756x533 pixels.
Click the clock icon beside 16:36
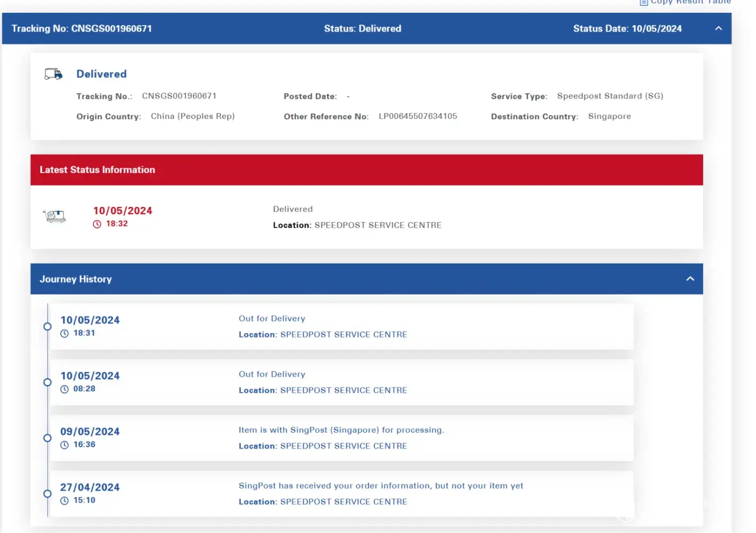[65, 445]
